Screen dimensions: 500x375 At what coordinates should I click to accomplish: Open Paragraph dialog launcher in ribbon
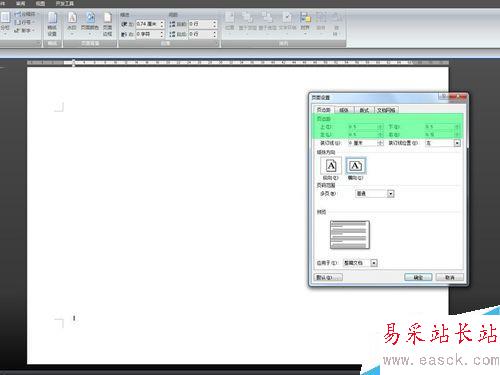click(x=216, y=43)
